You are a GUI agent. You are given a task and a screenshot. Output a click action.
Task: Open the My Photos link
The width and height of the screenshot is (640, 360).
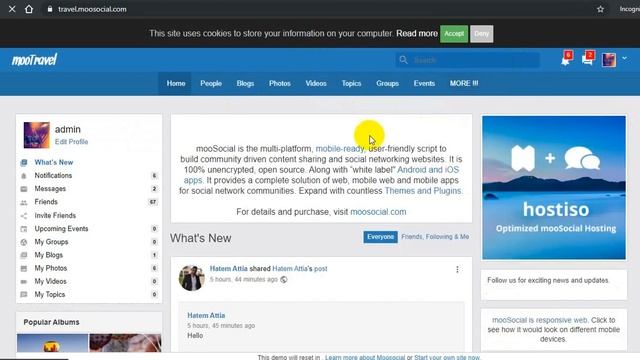pyautogui.click(x=51, y=268)
